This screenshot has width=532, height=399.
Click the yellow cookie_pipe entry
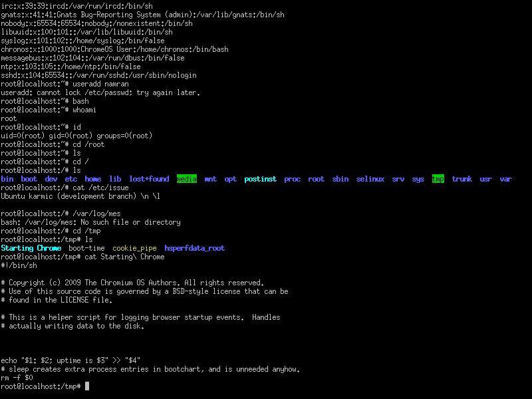point(134,248)
